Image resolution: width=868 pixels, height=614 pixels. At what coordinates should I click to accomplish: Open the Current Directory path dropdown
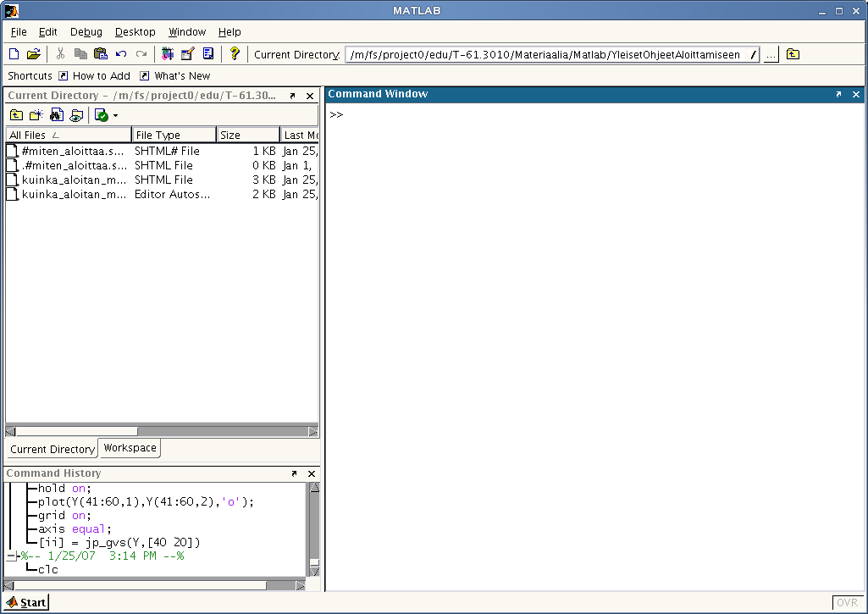pos(753,54)
